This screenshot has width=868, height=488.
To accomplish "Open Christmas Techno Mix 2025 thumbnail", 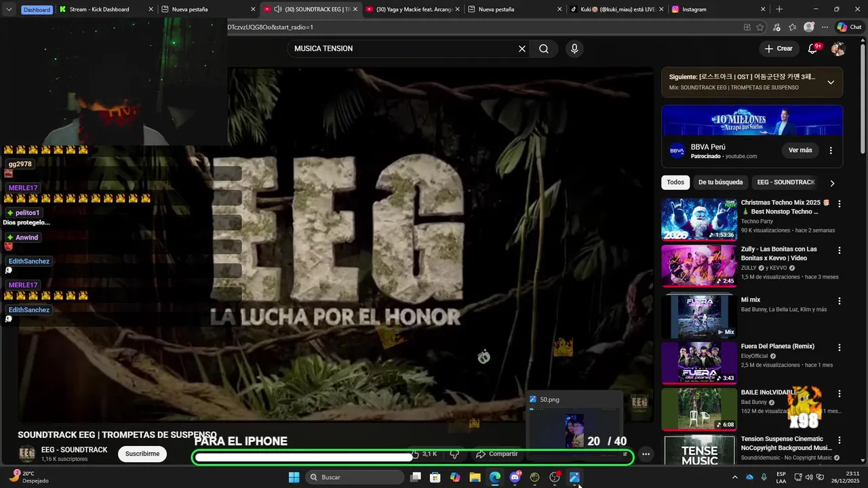I will click(x=699, y=220).
